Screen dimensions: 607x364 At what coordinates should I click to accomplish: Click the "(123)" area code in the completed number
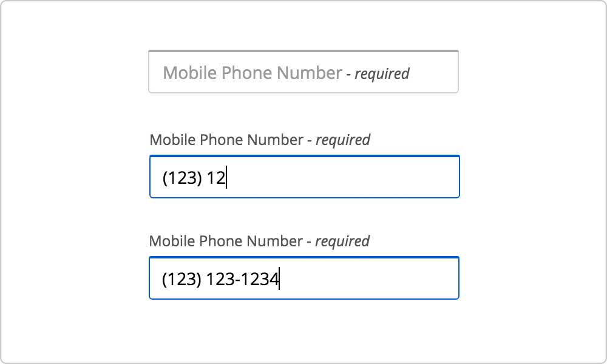click(x=181, y=279)
